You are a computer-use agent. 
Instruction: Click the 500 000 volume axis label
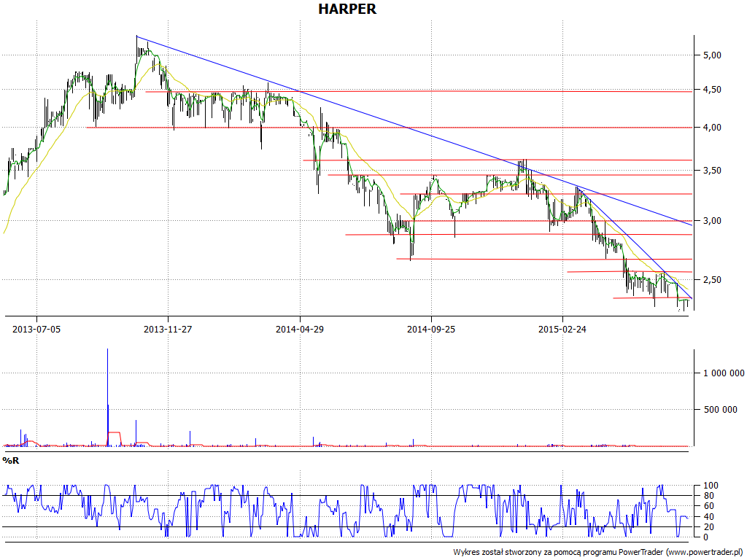(720, 410)
